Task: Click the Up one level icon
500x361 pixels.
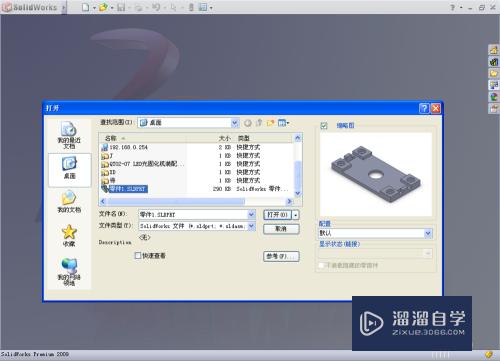Action: pos(259,123)
